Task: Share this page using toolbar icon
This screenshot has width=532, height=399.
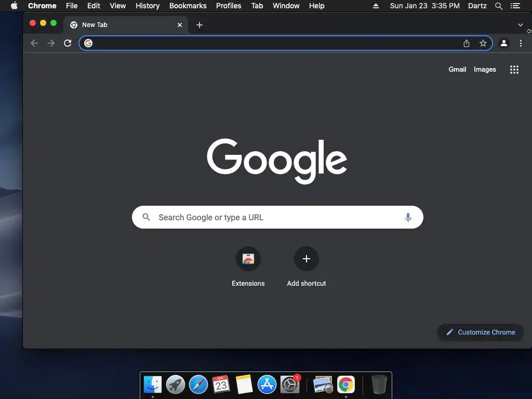Action: (467, 43)
